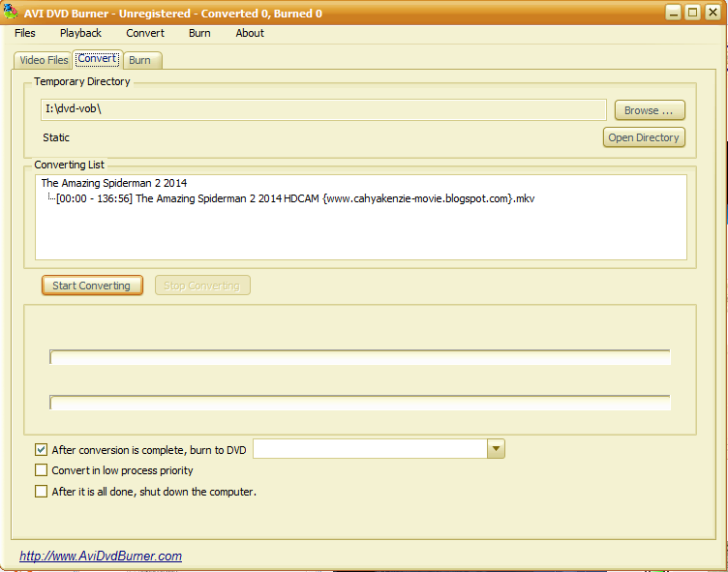Screen dimensions: 728x572
Task: Click the disabled Stop Converting button
Action: tap(202, 286)
